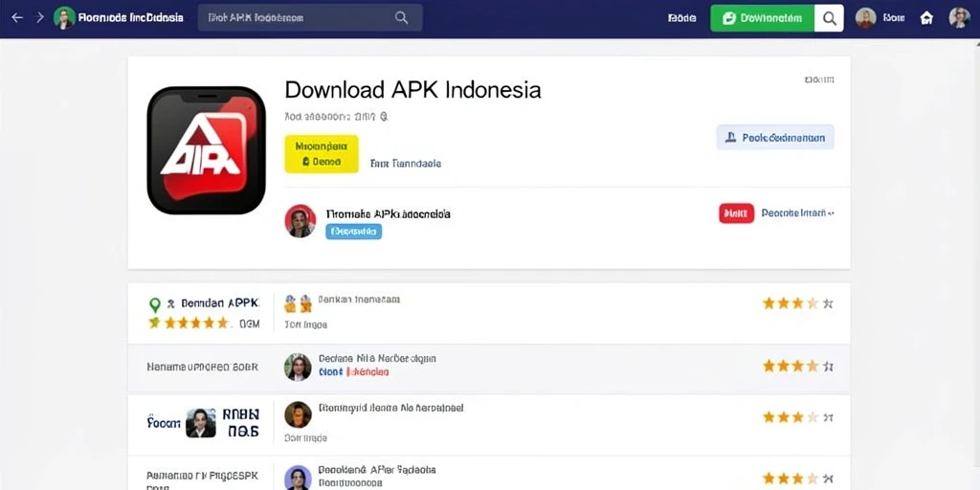Go back with the left arrow

point(17,17)
